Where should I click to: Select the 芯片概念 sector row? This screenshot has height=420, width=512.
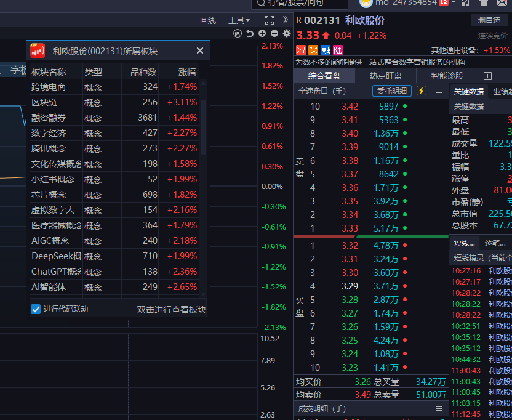click(x=114, y=195)
